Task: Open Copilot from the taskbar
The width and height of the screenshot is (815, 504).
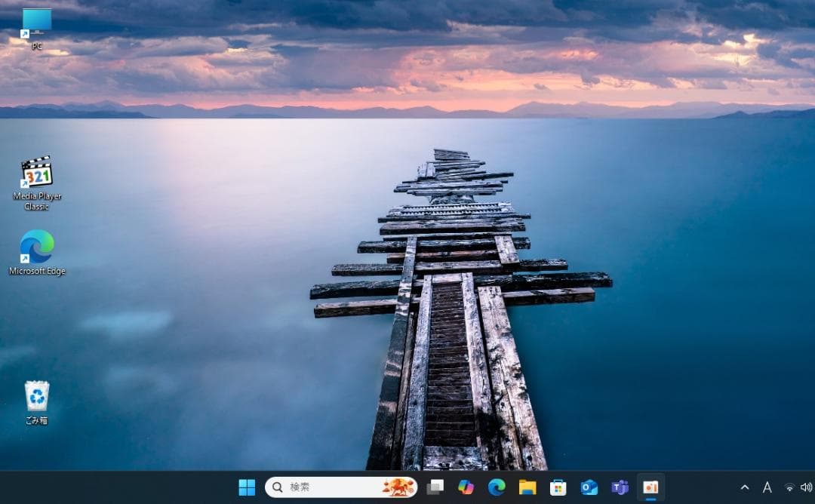Action: pos(466,488)
